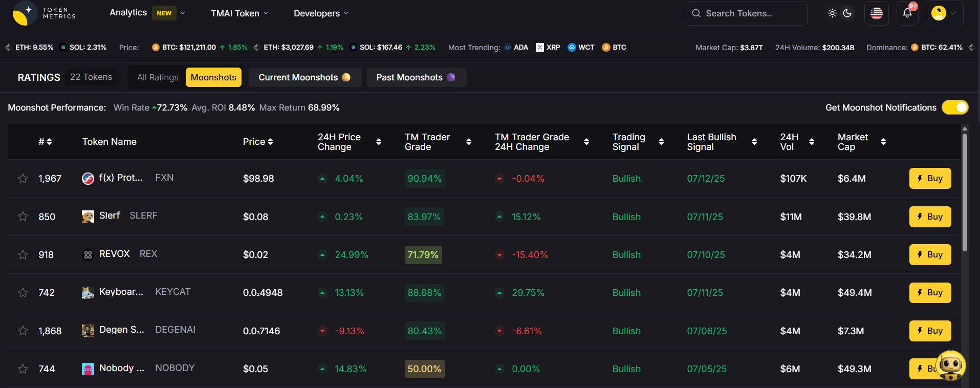980x388 pixels.
Task: Favorite the Degen Spartan AI star
Action: click(x=23, y=331)
